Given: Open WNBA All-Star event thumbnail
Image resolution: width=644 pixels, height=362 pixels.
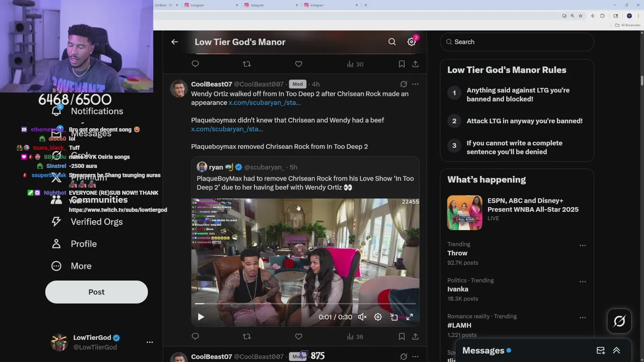Looking at the screenshot, I should (x=464, y=212).
